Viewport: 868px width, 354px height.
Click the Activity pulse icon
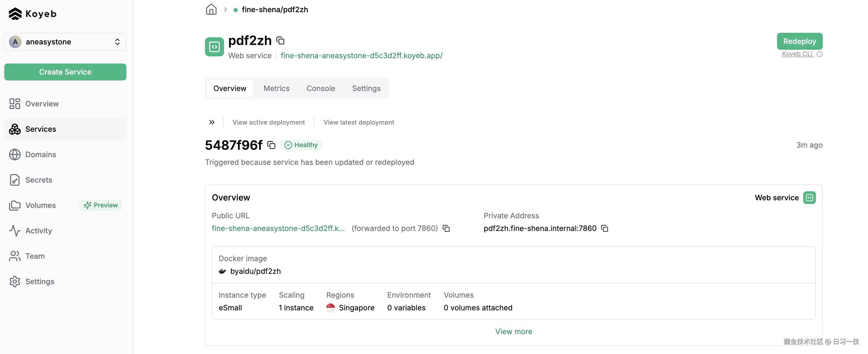(x=15, y=231)
